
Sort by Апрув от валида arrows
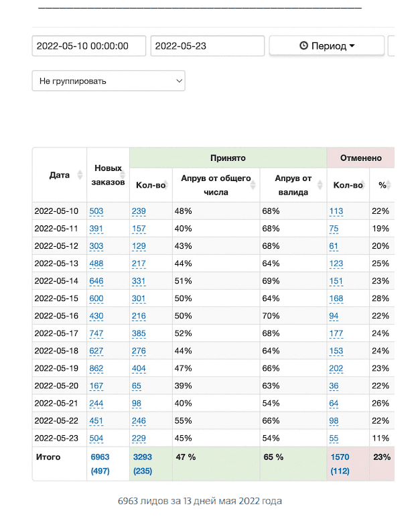click(320, 185)
